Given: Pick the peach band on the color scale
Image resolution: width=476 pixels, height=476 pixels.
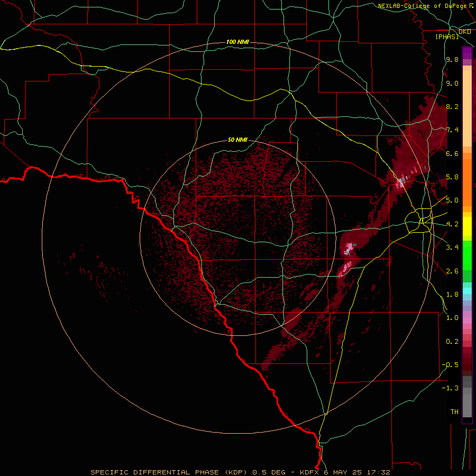Looking at the screenshot, I should tap(467, 108).
